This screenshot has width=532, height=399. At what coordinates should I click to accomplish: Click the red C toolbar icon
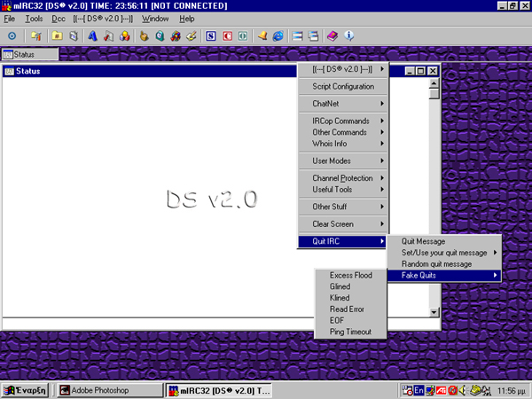pos(227,35)
